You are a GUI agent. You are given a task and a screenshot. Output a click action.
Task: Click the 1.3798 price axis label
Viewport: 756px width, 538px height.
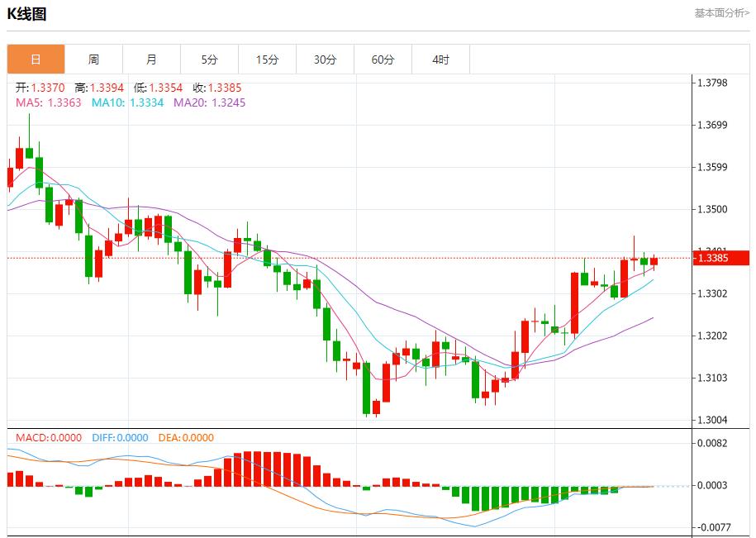coord(711,83)
